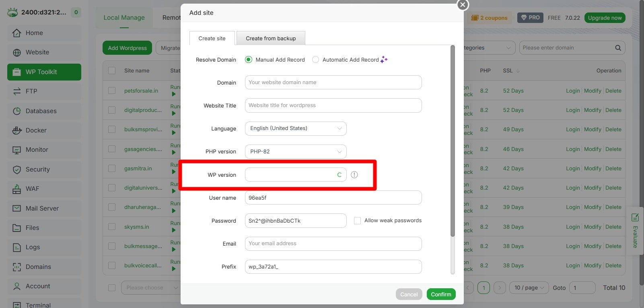Screen dimensions: 644x308
Task: Click the search magnifier icon
Action: tap(618, 48)
